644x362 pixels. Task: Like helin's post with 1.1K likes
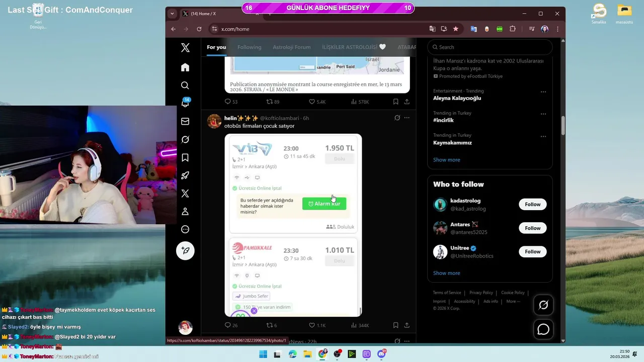point(317,325)
